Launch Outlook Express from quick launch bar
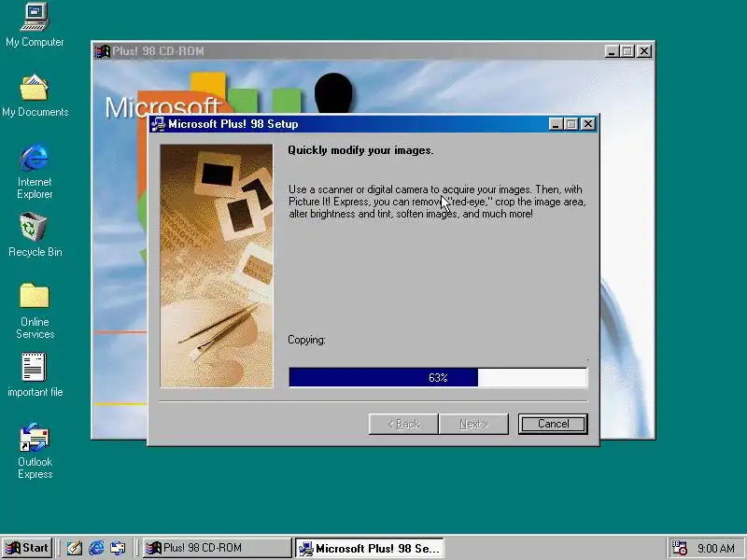 pyautogui.click(x=118, y=548)
